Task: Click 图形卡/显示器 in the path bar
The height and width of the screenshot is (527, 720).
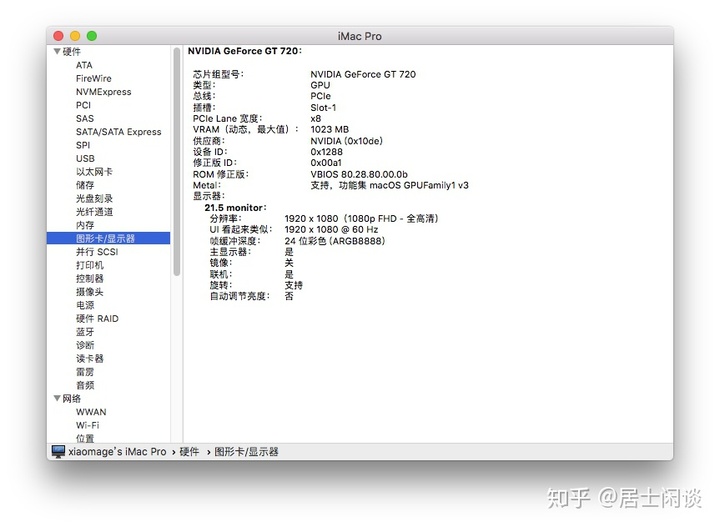Action: tap(246, 452)
